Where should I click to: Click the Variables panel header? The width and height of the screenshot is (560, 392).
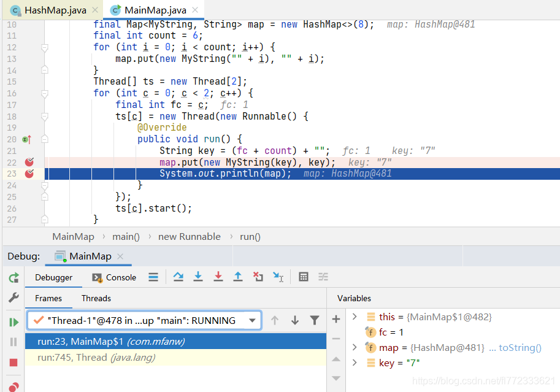355,298
